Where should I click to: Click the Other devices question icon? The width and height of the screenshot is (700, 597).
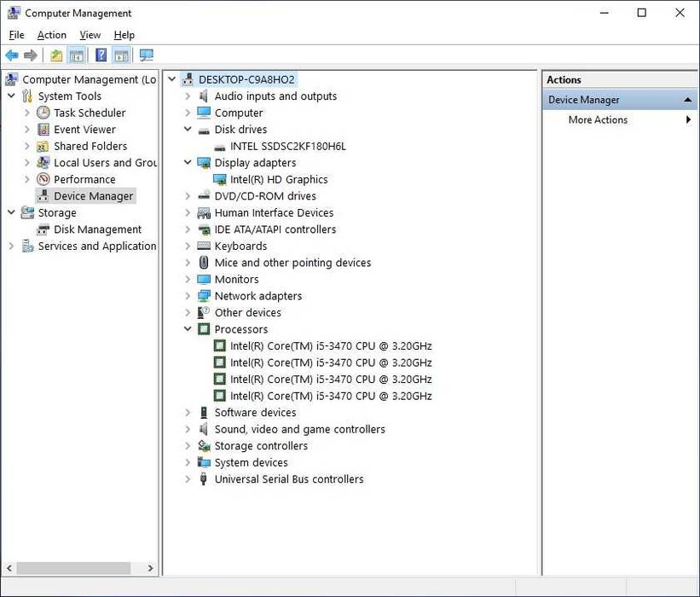(x=204, y=312)
